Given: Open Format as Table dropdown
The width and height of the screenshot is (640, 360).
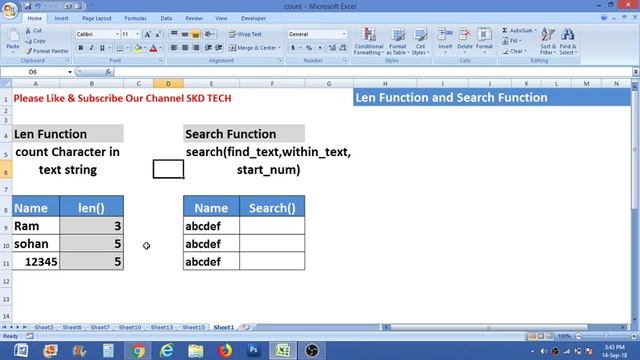Looking at the screenshot, I should click(x=398, y=41).
